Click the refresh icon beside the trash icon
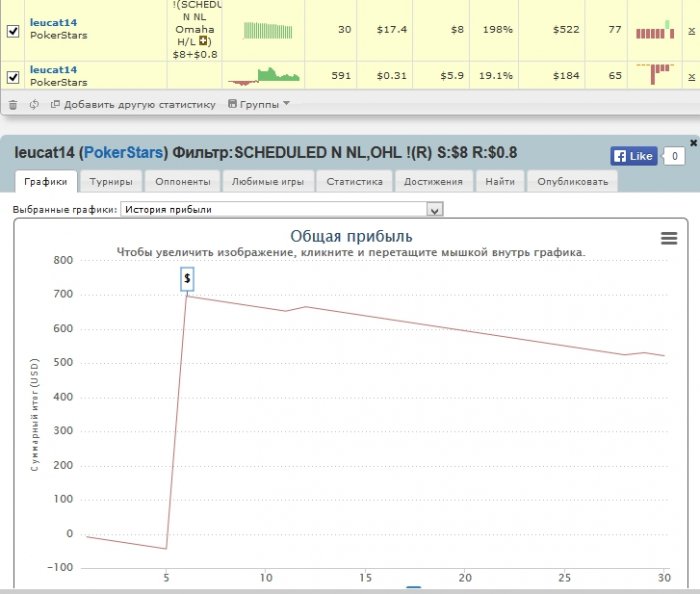 coord(34,104)
